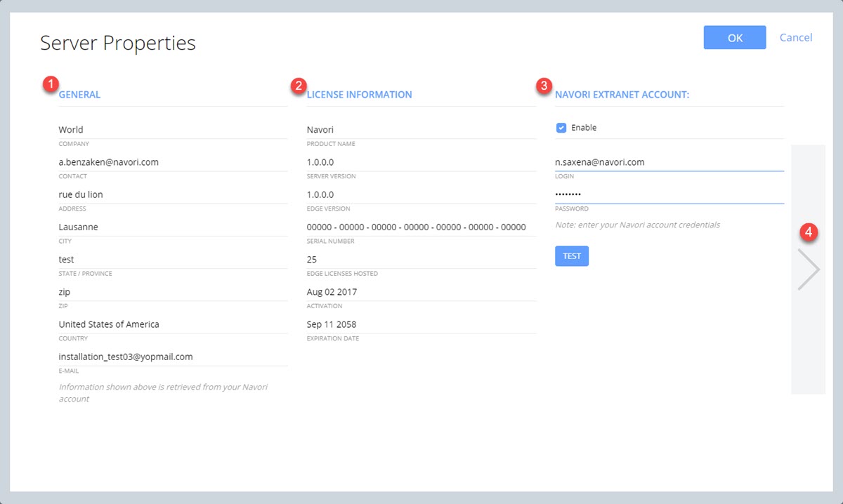843x504 pixels.
Task: Click expiration date Sep 11 2058
Action: point(332,324)
